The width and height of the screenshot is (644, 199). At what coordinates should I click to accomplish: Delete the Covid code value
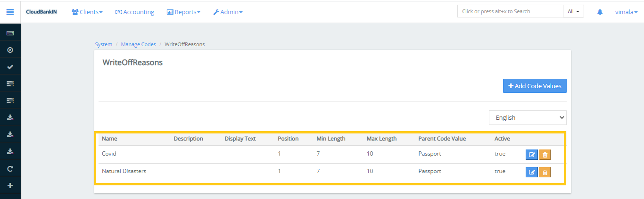545,155
